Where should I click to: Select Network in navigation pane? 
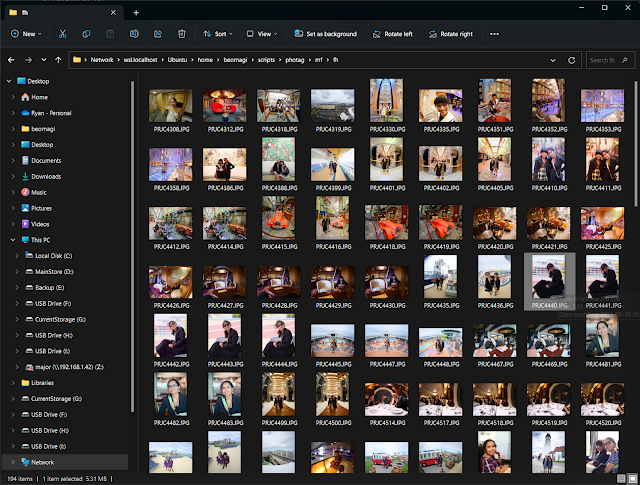[42, 463]
